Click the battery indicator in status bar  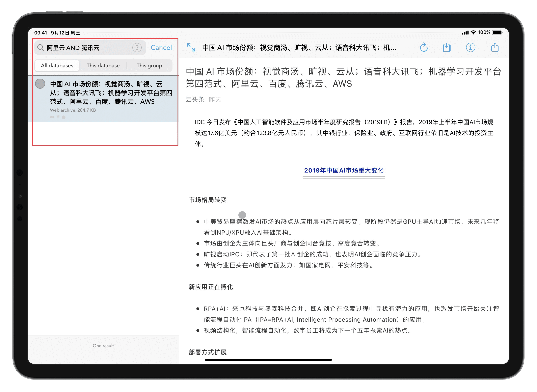[497, 32]
